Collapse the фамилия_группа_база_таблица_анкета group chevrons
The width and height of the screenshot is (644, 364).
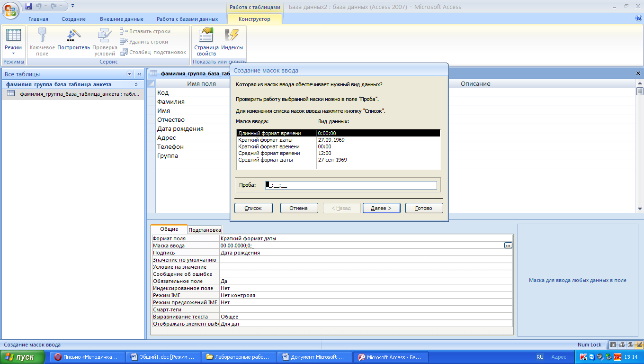point(136,84)
